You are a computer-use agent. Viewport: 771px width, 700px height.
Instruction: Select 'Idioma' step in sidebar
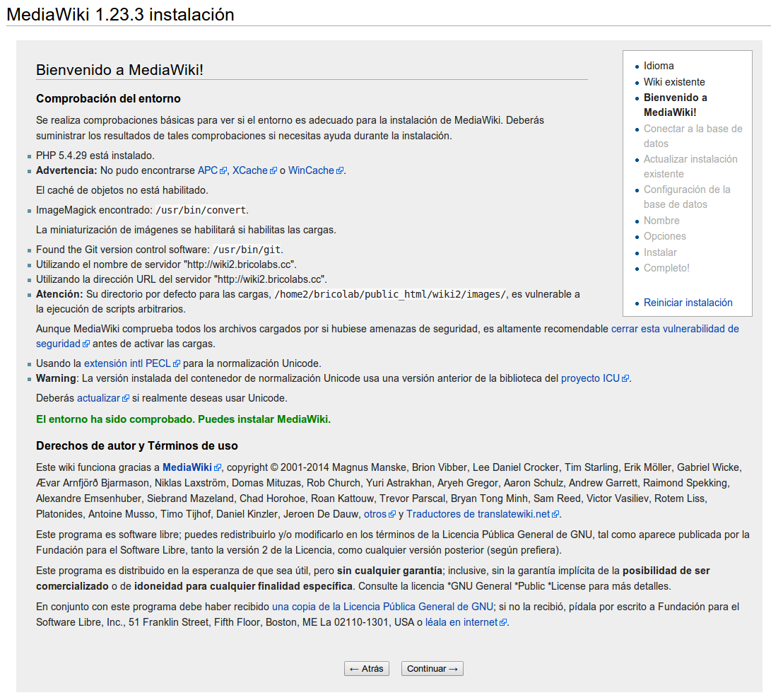pyautogui.click(x=659, y=66)
